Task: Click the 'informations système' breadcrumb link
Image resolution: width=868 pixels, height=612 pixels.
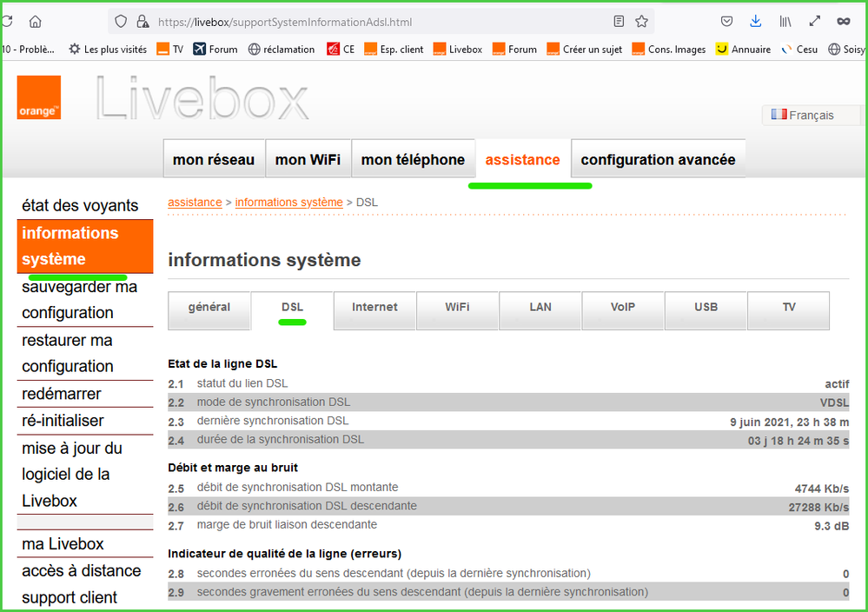Action: (x=289, y=203)
